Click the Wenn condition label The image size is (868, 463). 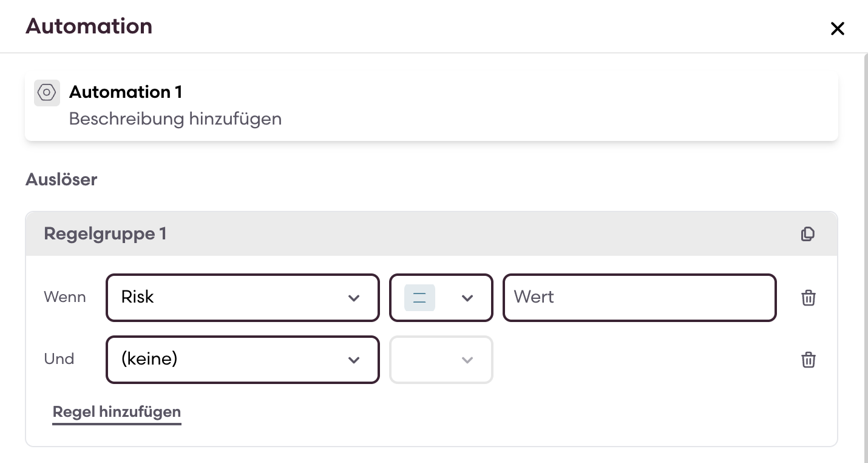tap(65, 298)
